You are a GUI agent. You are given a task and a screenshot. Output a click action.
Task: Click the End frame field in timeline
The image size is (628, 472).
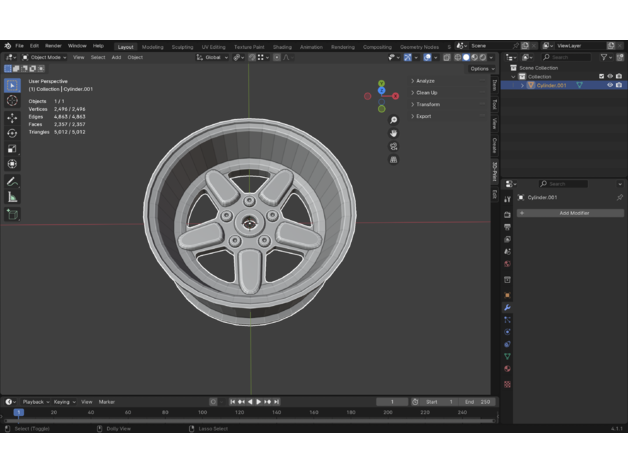478,401
